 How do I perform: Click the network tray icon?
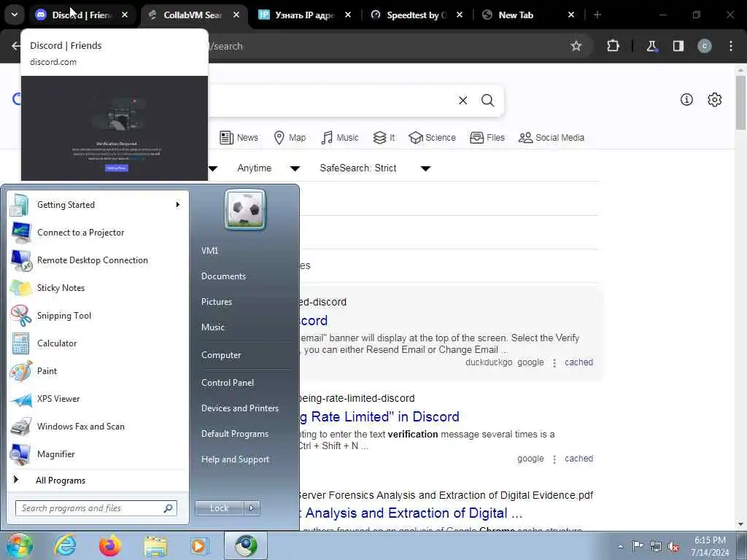[656, 546]
